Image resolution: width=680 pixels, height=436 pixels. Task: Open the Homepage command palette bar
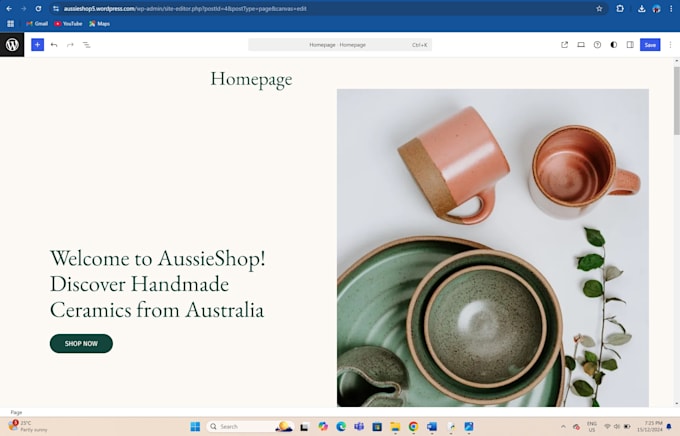340,45
